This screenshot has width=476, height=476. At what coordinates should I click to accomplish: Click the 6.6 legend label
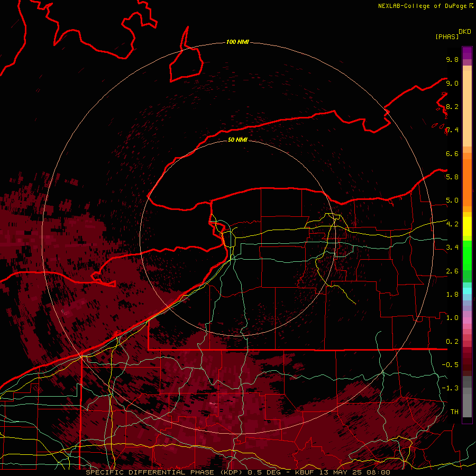(x=452, y=153)
